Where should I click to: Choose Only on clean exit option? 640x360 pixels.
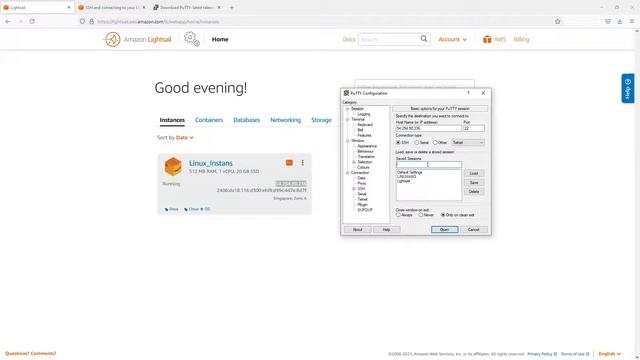coord(443,215)
